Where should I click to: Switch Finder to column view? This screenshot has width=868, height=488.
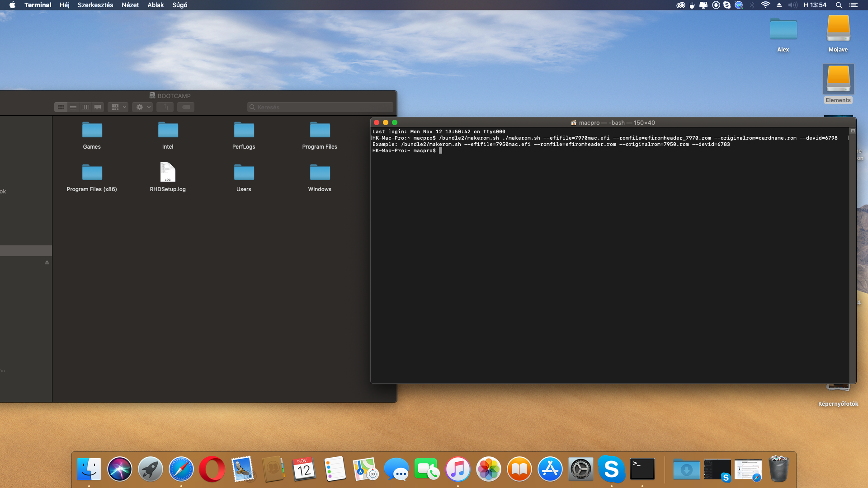click(x=85, y=107)
